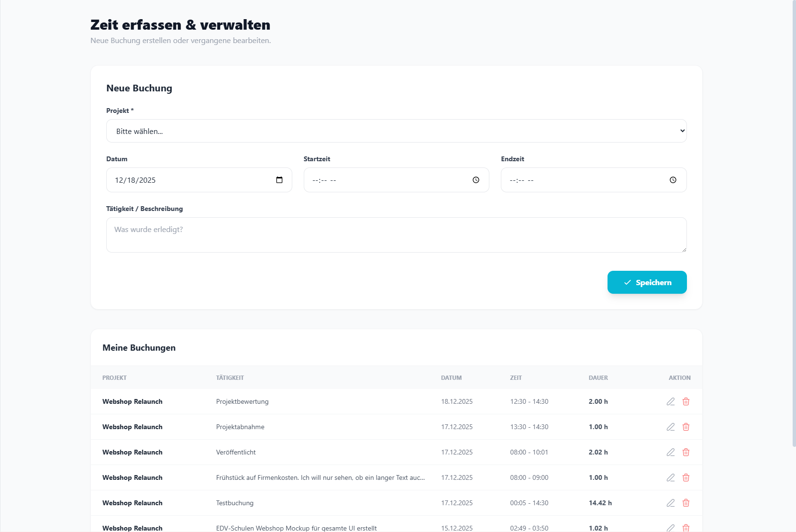This screenshot has width=796, height=532.
Task: Delete the Projektabnahme booking
Action: (x=686, y=427)
